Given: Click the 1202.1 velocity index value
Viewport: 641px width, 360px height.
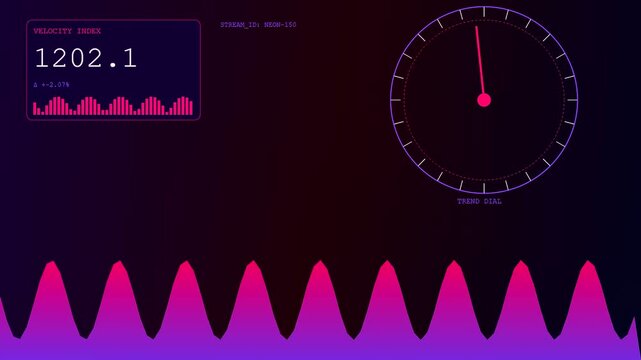Looking at the screenshot, I should [86, 58].
